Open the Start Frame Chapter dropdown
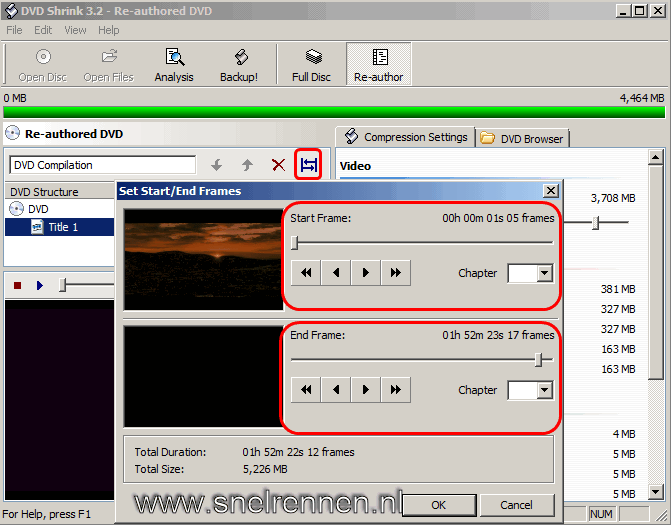Viewport: 671px width, 525px height. 545,273
